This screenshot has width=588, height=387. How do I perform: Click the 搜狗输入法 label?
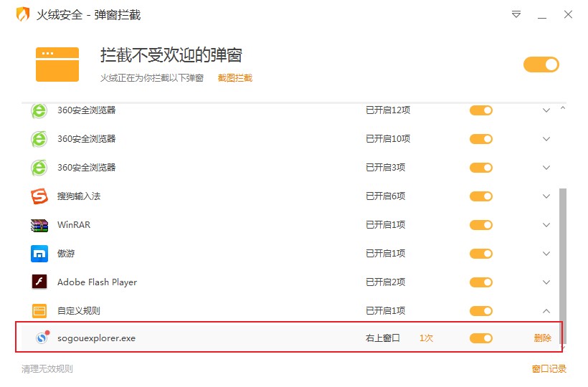pyautogui.click(x=79, y=196)
